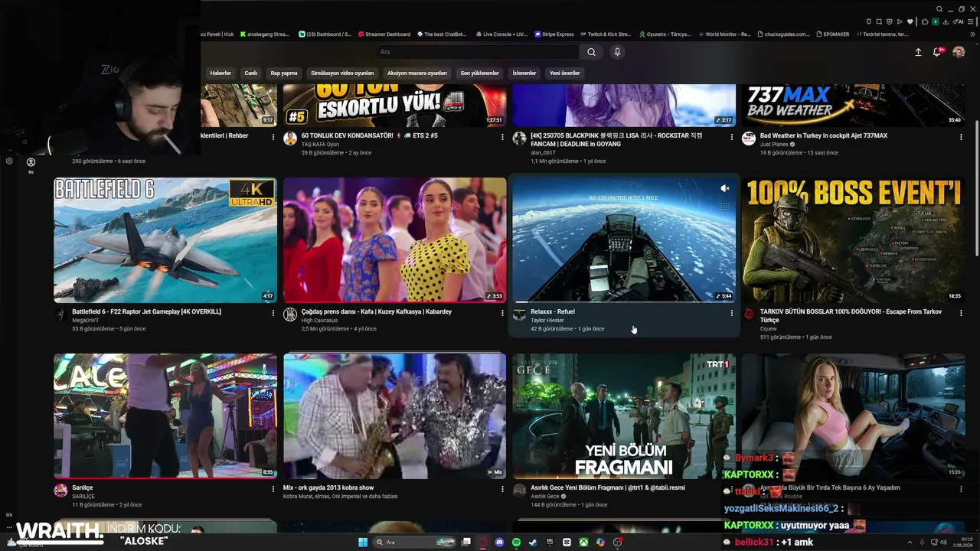Open options for 60 TONLUK DEV KONDANSATÖR video

point(501,136)
